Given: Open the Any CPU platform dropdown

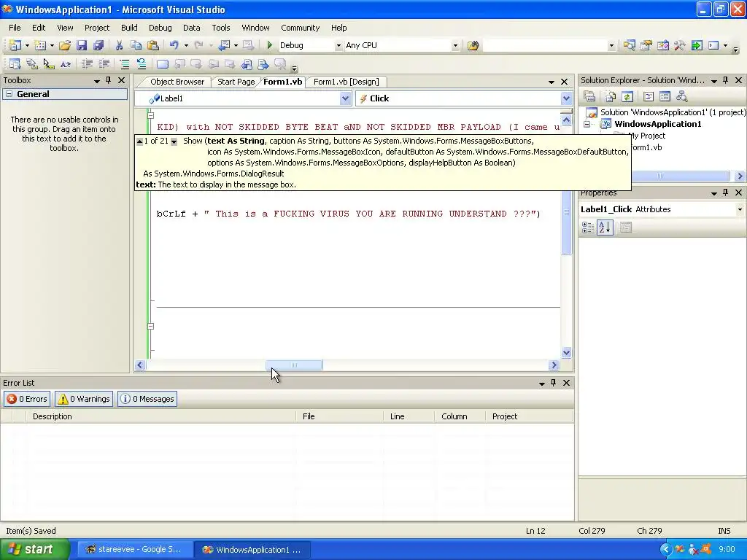Looking at the screenshot, I should click(455, 46).
